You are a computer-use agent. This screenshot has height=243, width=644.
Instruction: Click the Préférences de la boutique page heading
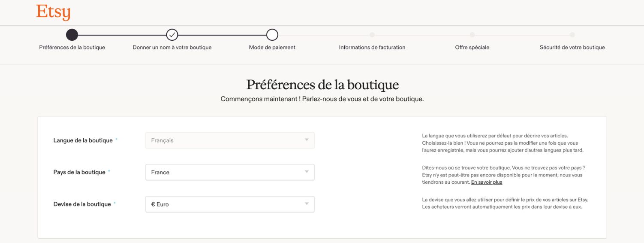click(x=322, y=85)
